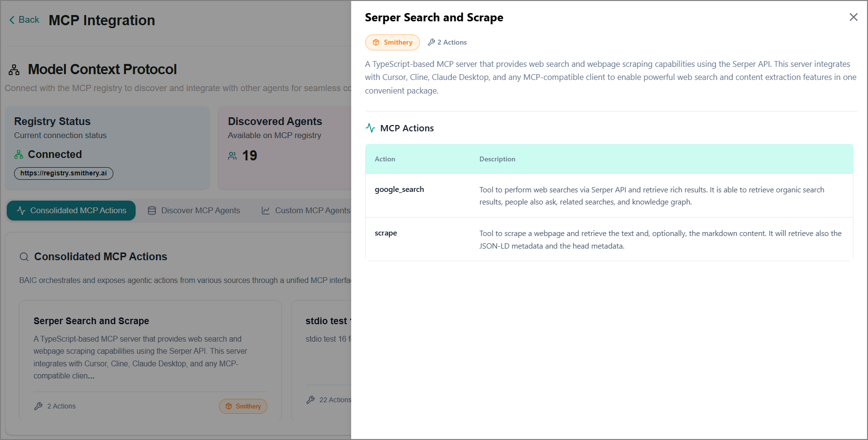
Task: Open the https://registry.smithery.ai badge
Action: coord(63,173)
